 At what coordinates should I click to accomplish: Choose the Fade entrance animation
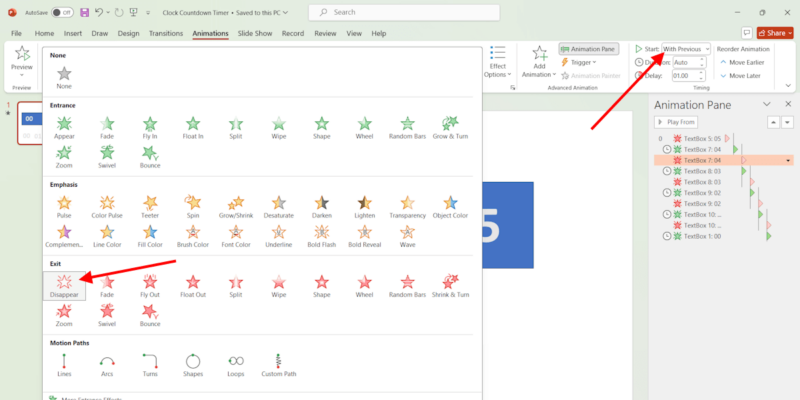107,128
